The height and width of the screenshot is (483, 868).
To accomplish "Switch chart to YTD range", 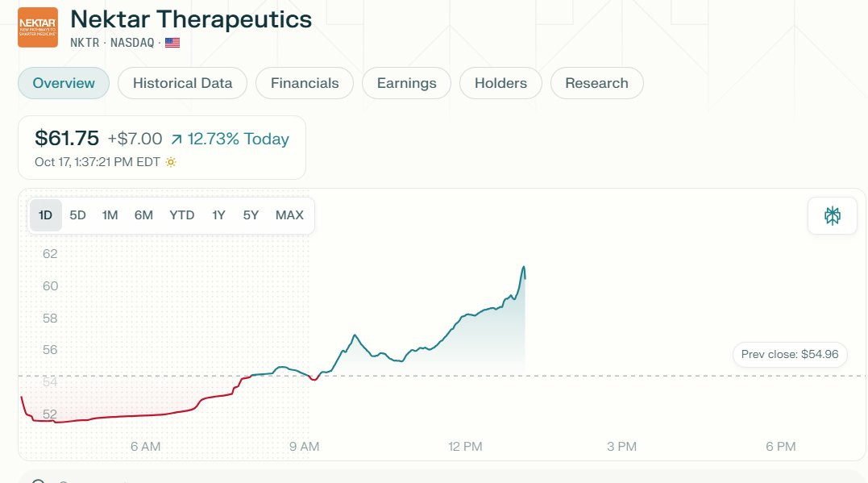I will coord(181,215).
